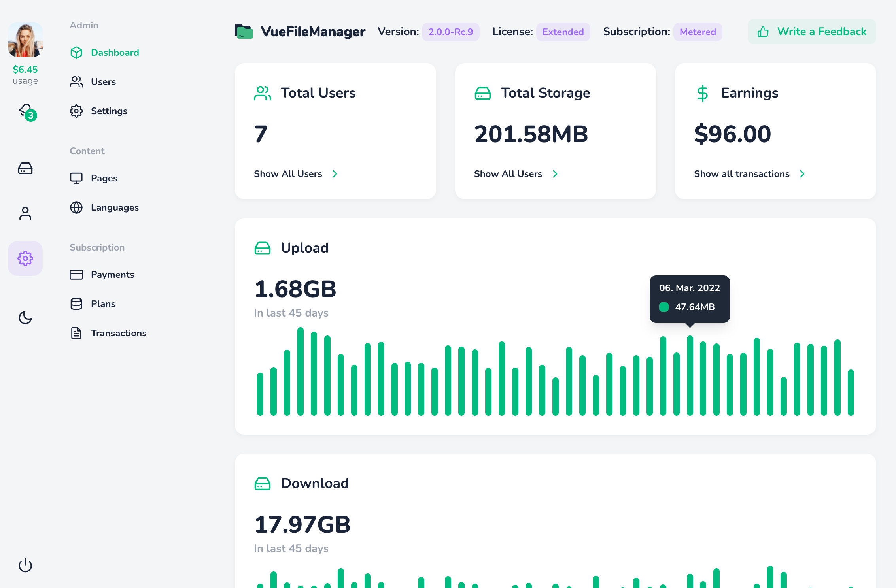This screenshot has height=588, width=896.
Task: Open the user profile icon in left rail
Action: pos(25,213)
